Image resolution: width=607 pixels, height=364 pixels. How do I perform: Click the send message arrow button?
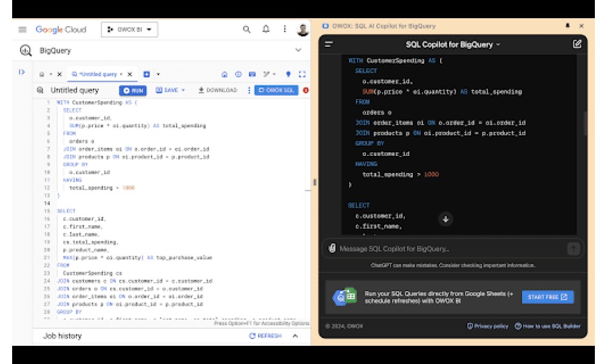pyautogui.click(x=574, y=249)
